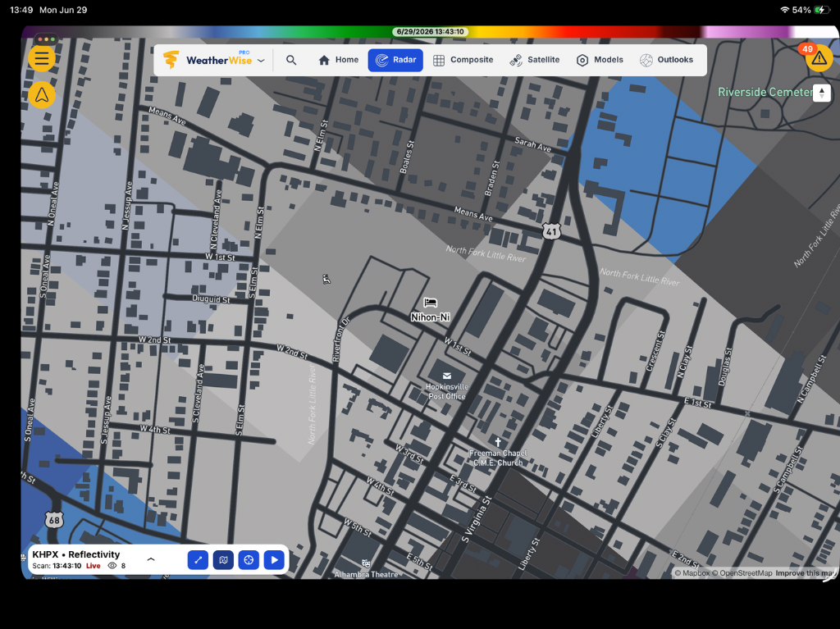
Task: Open the yellow hamburger menu button
Action: pyautogui.click(x=42, y=58)
